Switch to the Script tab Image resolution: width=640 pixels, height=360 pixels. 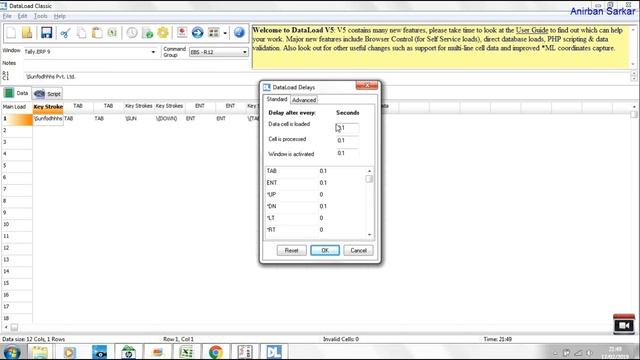[x=47, y=94]
